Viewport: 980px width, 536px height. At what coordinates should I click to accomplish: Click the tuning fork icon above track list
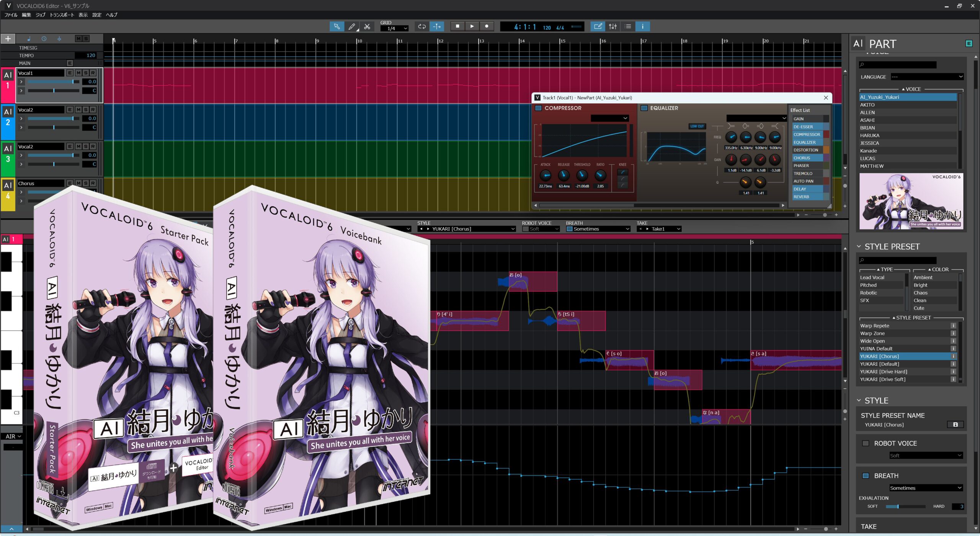pos(59,39)
